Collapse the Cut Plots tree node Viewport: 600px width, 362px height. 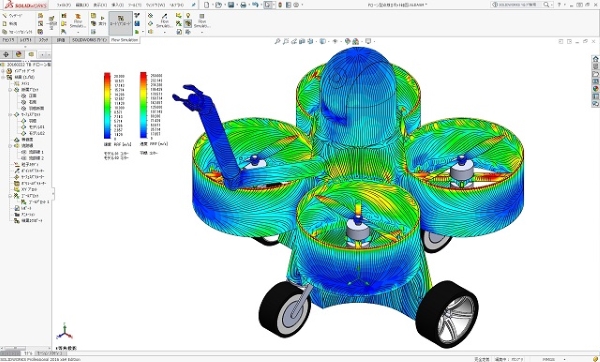(x=10, y=90)
